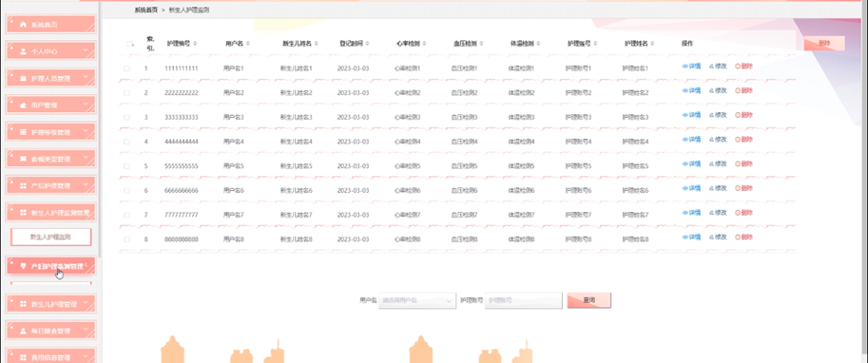Expand 护理等级管理 sidebar chevron

tap(86, 131)
